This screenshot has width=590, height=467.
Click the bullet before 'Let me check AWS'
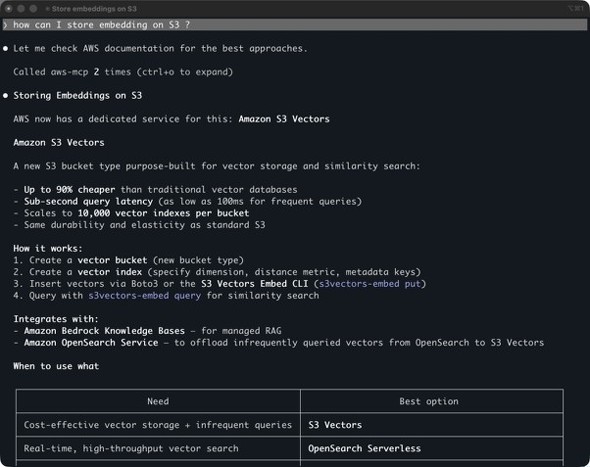[5, 49]
